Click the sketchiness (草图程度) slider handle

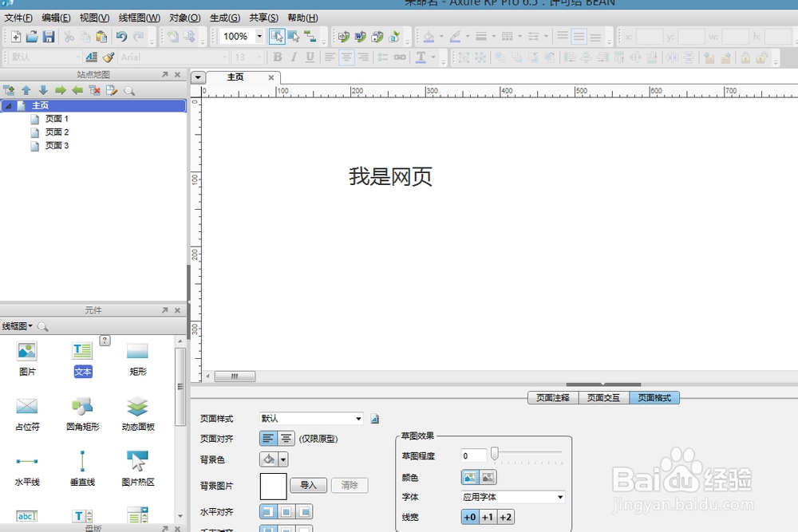coord(494,453)
